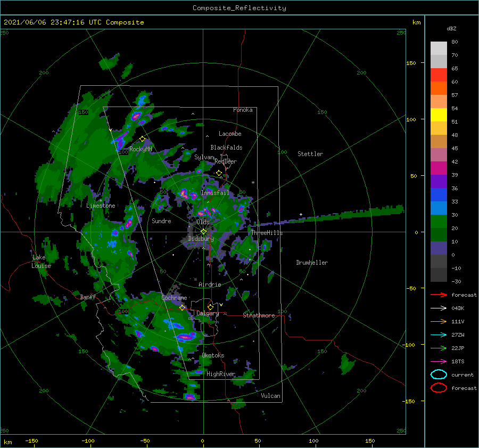Image resolution: width=479 pixels, height=448 pixels.
Task: Pick the dark orange 57-60 dBZ swatch
Action: [x=439, y=88]
